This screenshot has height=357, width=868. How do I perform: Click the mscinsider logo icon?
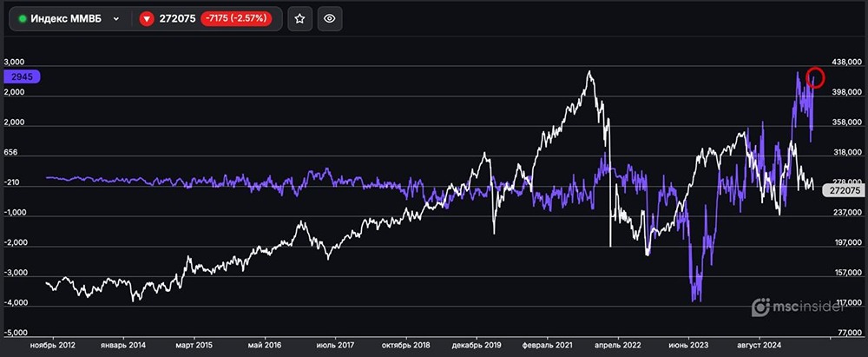[760, 307]
